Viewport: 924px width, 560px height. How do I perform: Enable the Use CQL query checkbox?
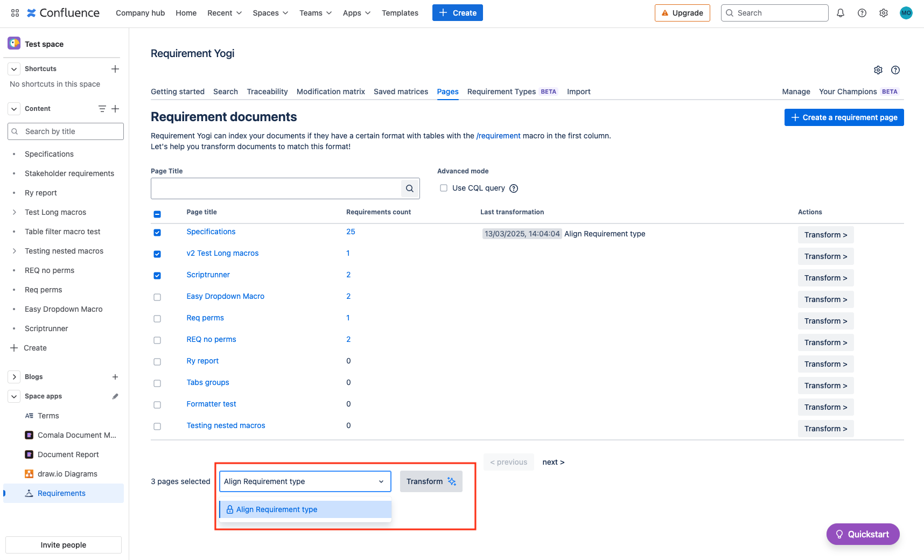click(x=444, y=188)
